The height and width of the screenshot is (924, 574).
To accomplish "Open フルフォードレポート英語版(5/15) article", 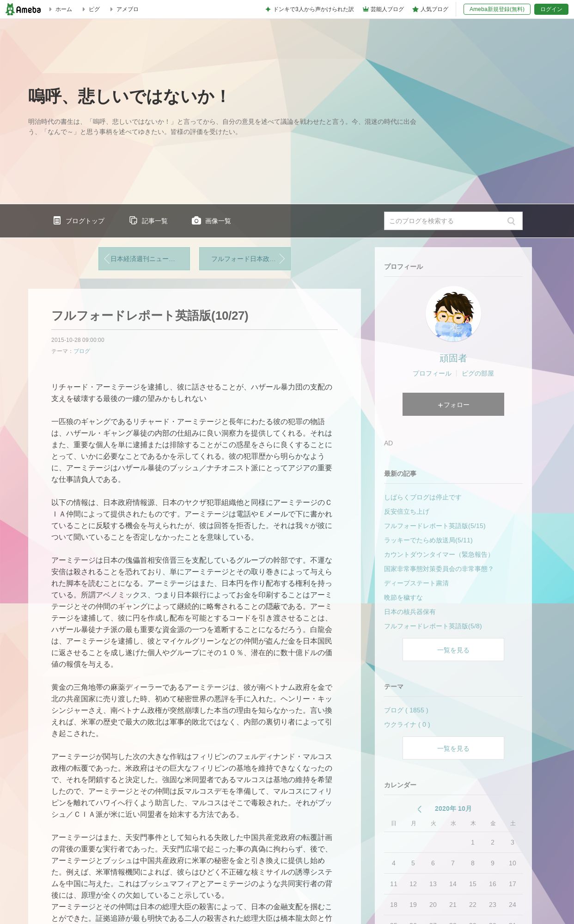I will [x=435, y=526].
